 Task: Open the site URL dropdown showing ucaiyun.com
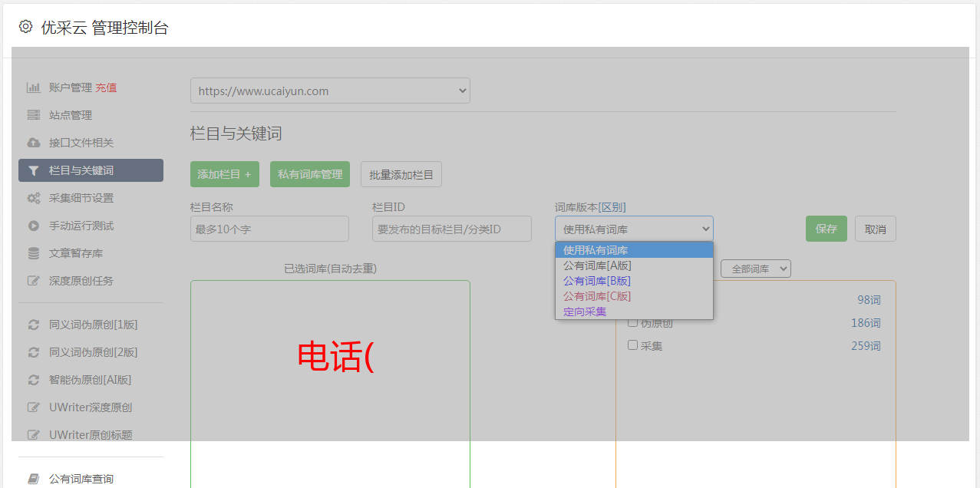pos(330,91)
